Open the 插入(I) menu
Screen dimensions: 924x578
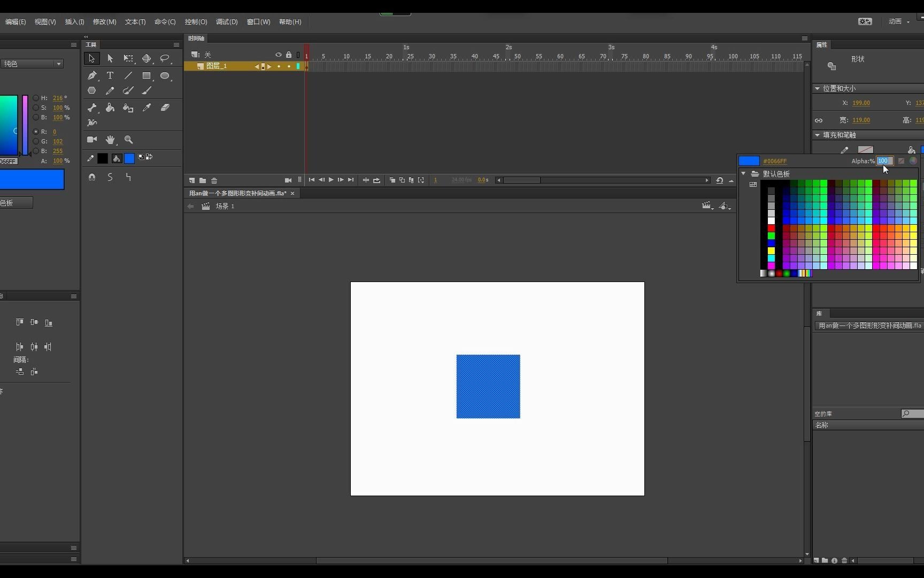pos(74,22)
